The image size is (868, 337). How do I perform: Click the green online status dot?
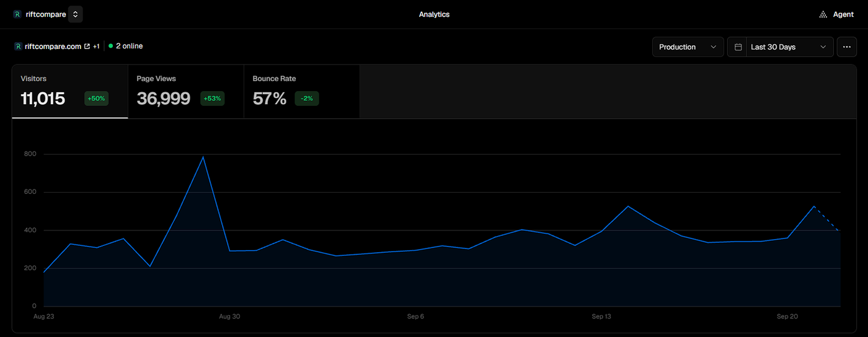(110, 46)
